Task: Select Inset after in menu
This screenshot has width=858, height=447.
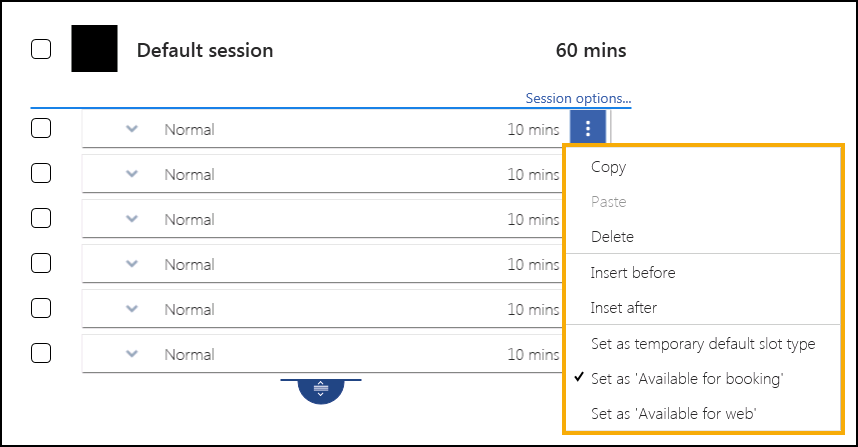Action: click(623, 307)
